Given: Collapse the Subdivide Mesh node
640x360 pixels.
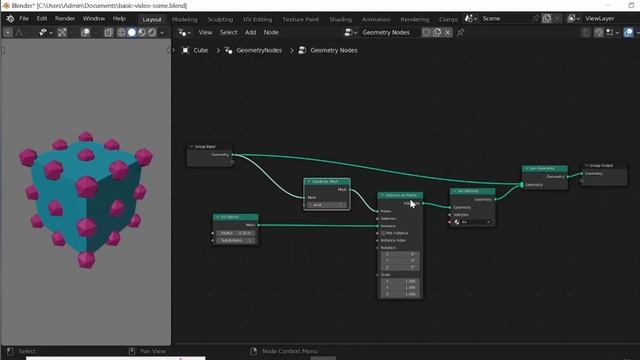Looking at the screenshot, I should coord(309,181).
